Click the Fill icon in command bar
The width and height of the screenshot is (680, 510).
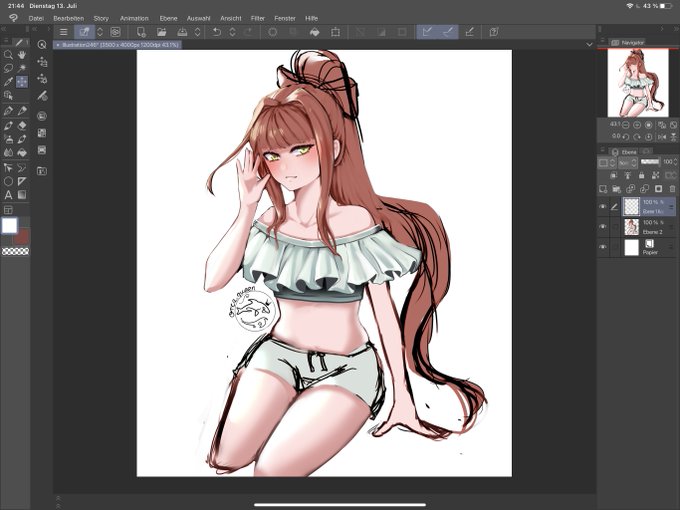[x=314, y=32]
